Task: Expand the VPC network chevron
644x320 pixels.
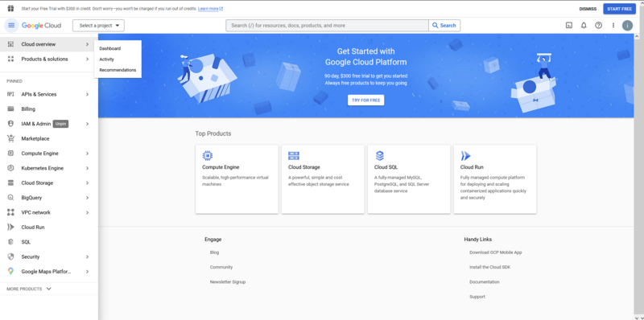Action: click(x=87, y=212)
